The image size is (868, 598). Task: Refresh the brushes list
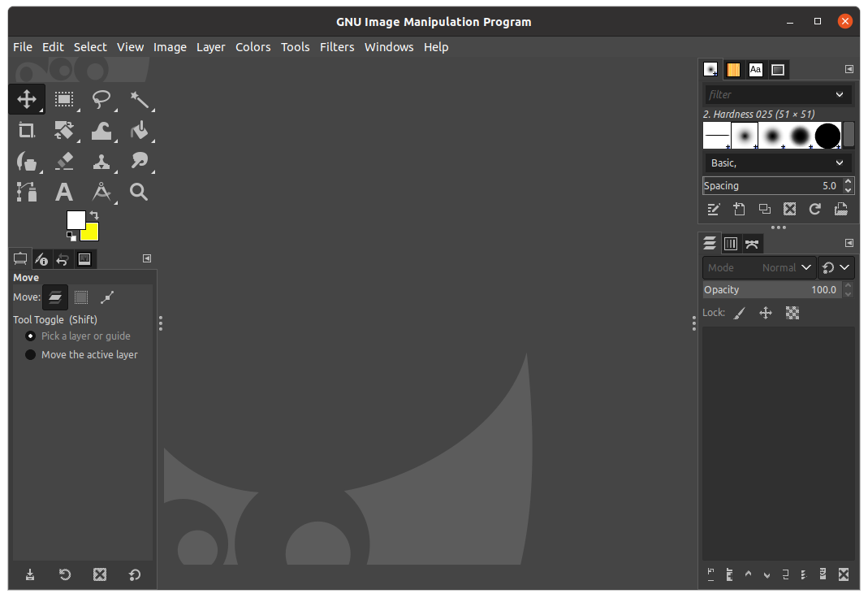pos(815,210)
